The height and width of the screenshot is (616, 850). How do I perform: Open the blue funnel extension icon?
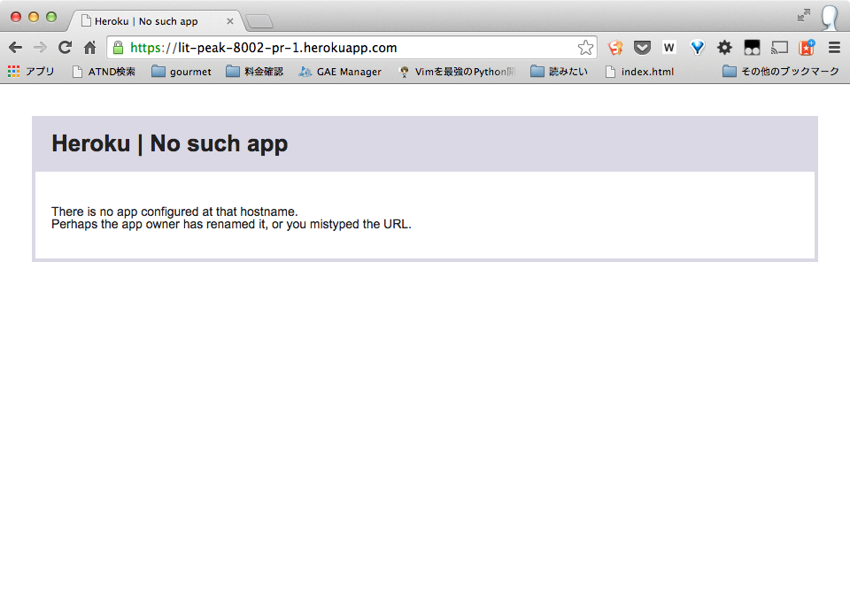pyautogui.click(x=697, y=48)
